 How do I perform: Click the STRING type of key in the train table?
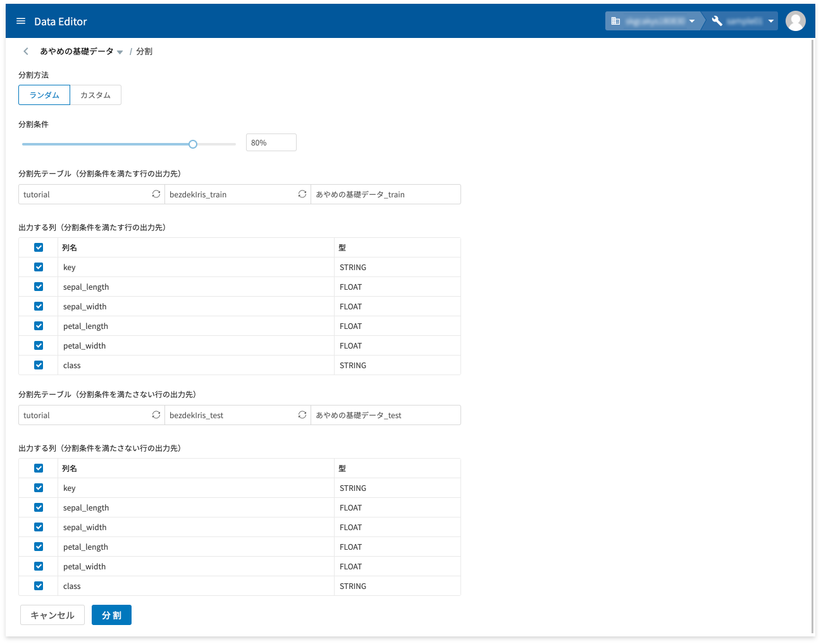point(353,267)
